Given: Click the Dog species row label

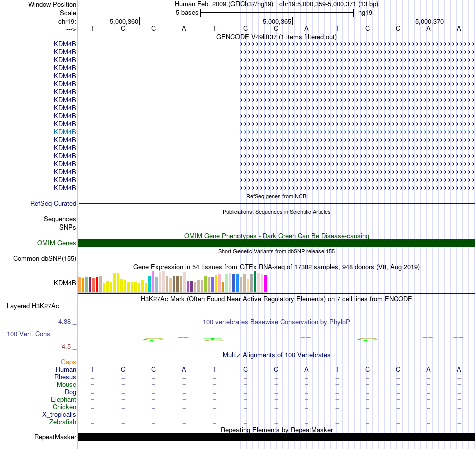Looking at the screenshot, I should click(70, 392).
